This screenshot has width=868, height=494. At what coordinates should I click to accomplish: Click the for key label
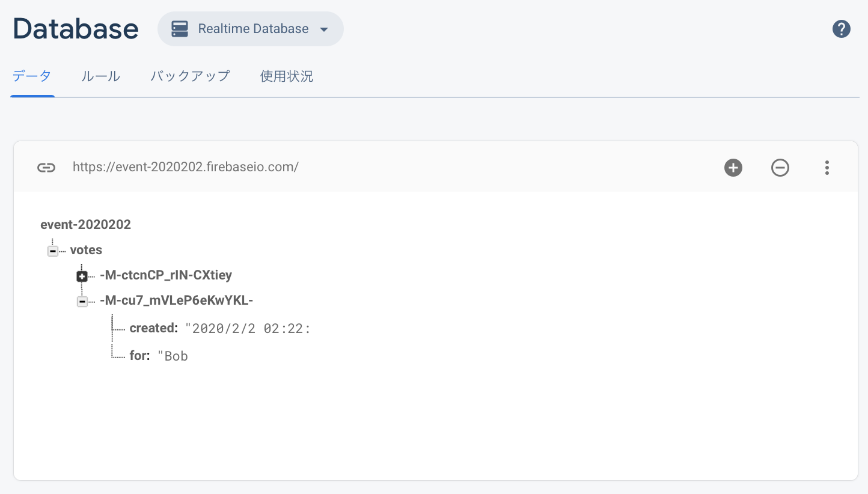tap(139, 356)
